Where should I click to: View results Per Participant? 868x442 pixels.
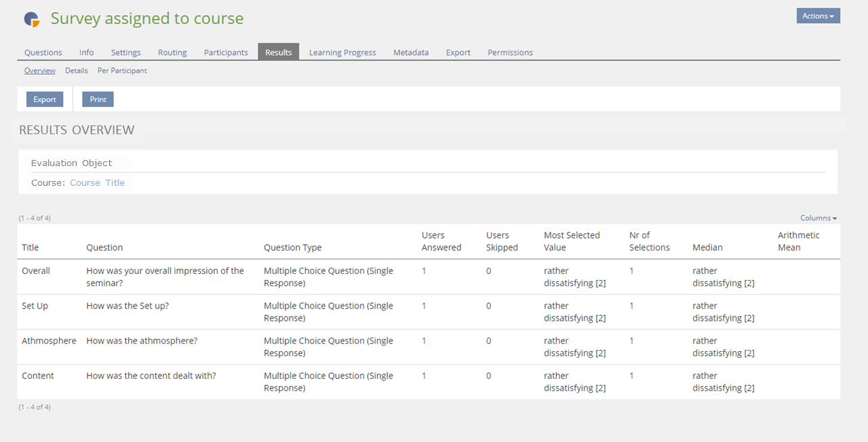[122, 71]
